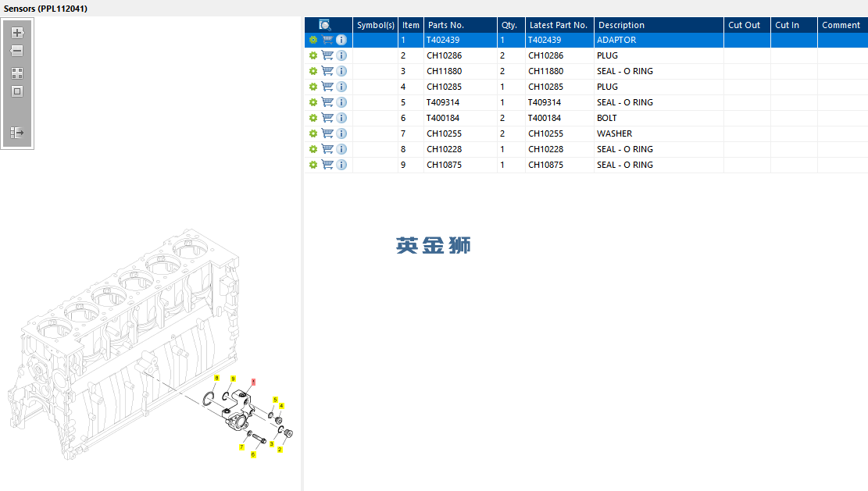
Task: Click the Qty. column header
Action: 511,25
